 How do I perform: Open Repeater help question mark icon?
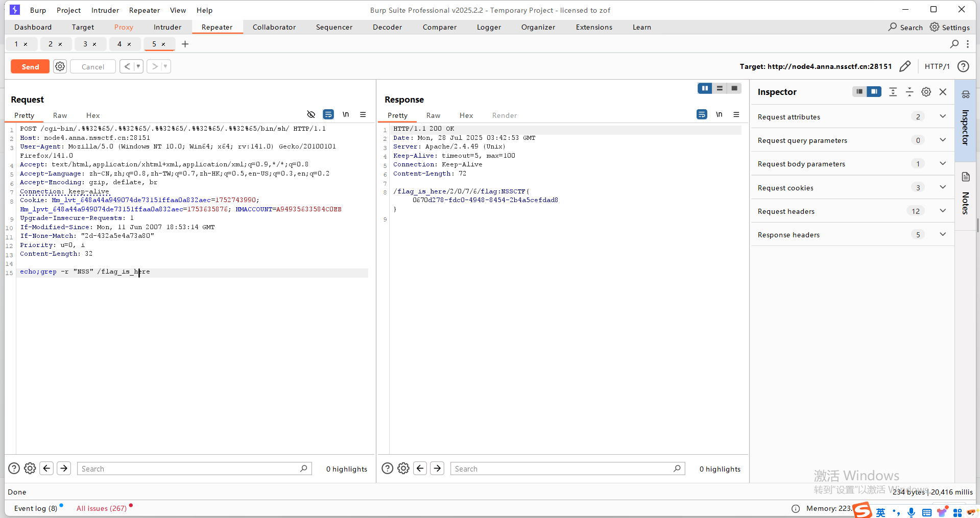[963, 66]
